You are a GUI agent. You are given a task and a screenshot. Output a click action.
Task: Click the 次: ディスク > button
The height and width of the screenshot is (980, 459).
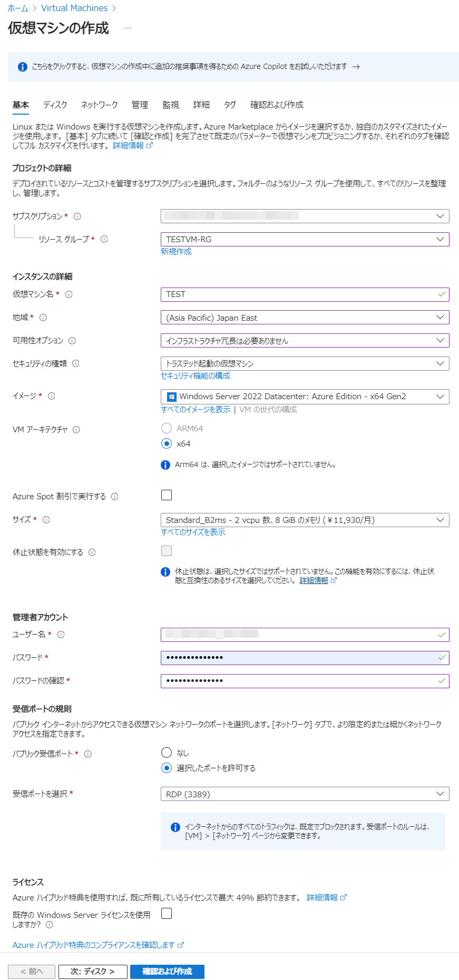[93, 972]
